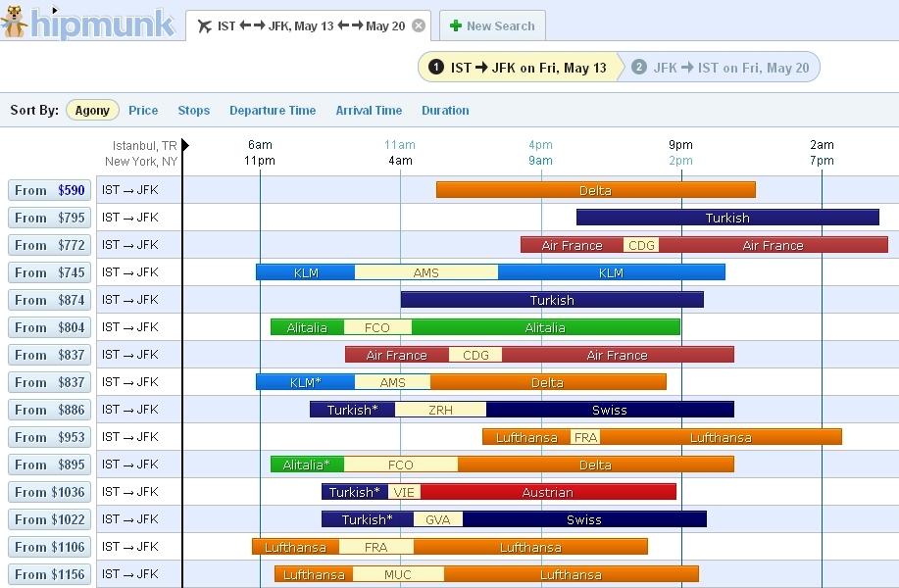
Task: Click the CDG layover in the $837 Air France row
Action: 475,356
